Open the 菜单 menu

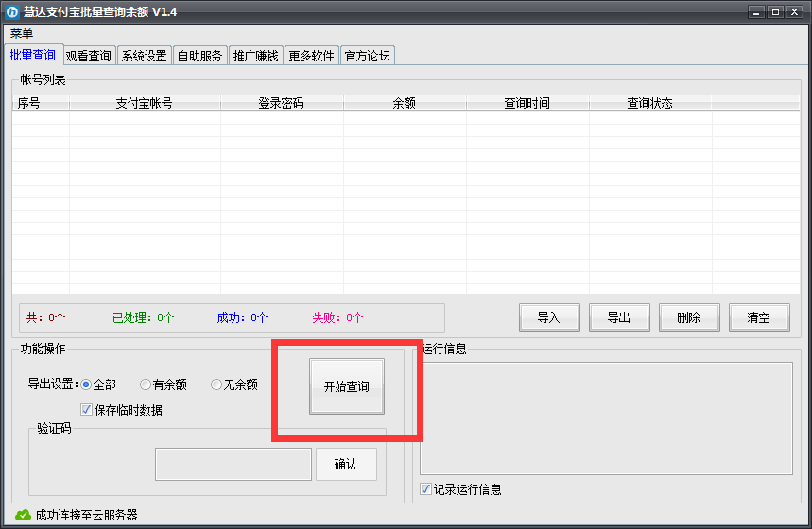click(22, 34)
